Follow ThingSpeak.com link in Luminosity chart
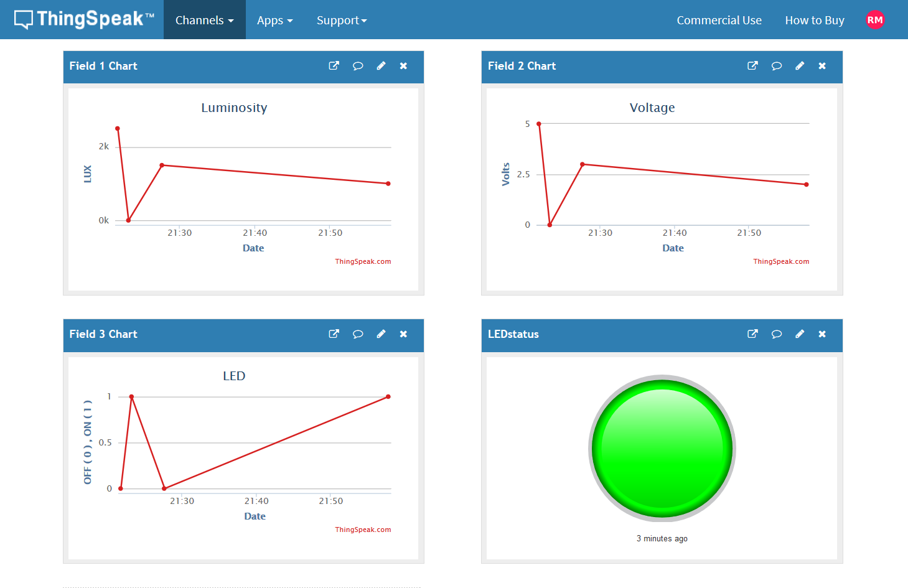This screenshot has height=588, width=908. click(363, 261)
